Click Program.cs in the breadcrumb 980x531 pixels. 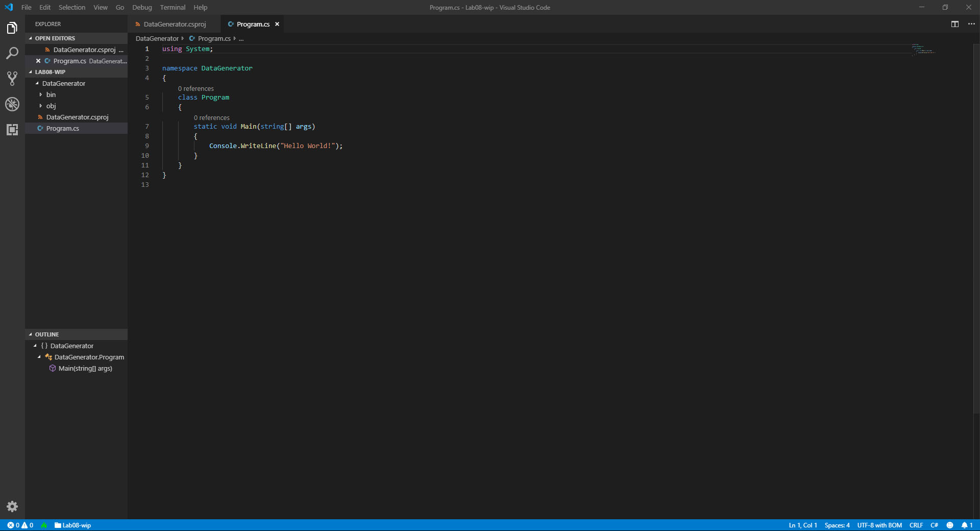click(214, 38)
